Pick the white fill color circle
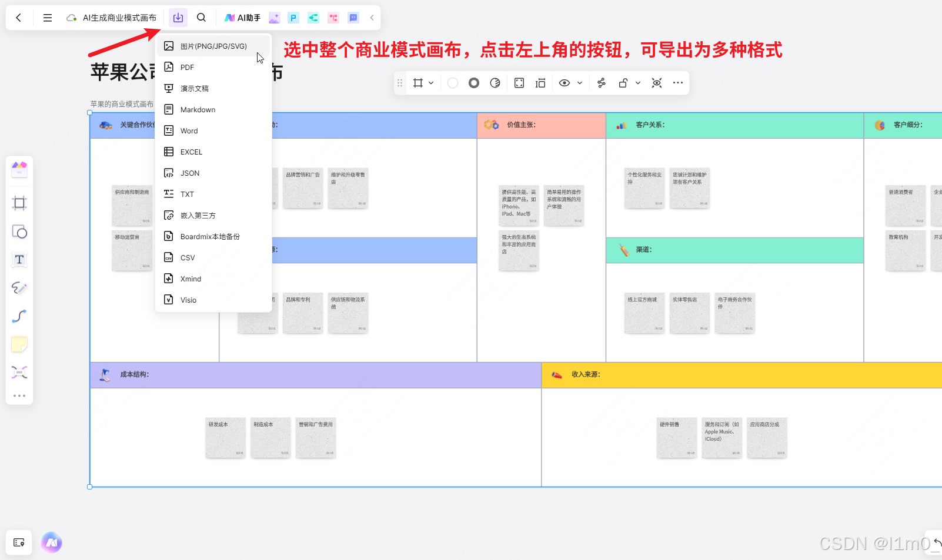Image resolution: width=942 pixels, height=560 pixels. coord(453,83)
